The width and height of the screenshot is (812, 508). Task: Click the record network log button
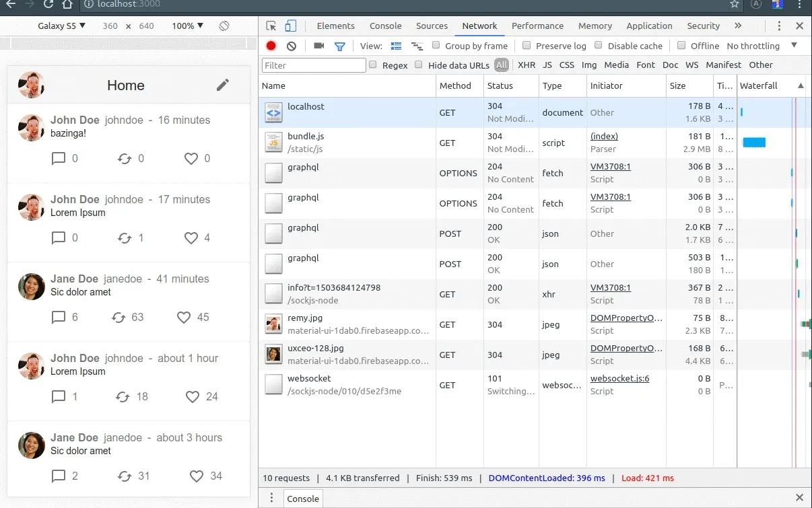click(271, 46)
